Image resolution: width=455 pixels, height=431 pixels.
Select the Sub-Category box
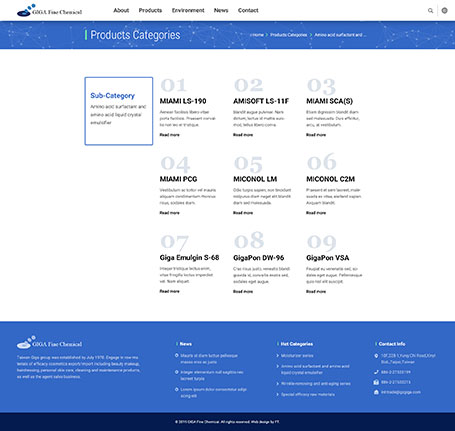119,111
